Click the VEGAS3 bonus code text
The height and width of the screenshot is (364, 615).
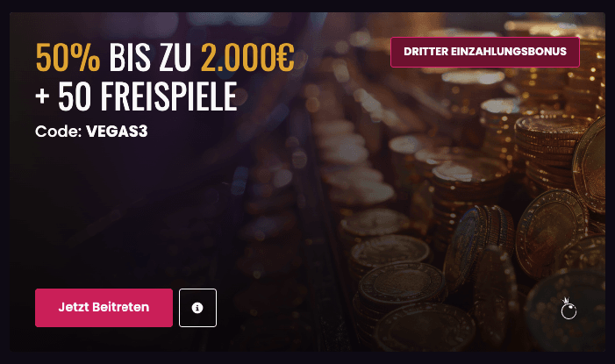click(117, 132)
